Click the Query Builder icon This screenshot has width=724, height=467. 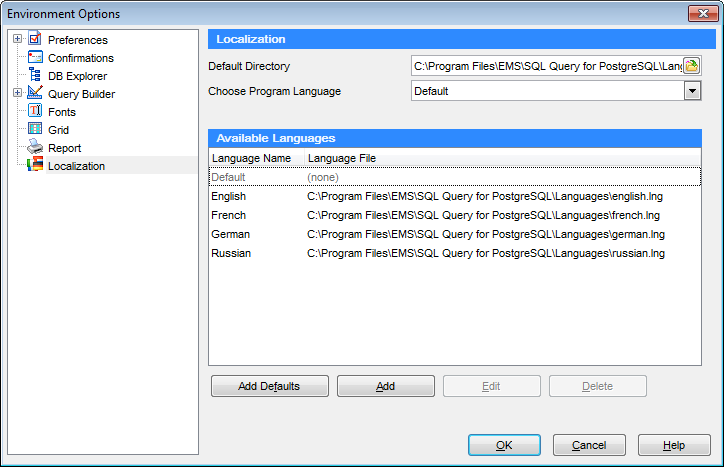[x=35, y=94]
